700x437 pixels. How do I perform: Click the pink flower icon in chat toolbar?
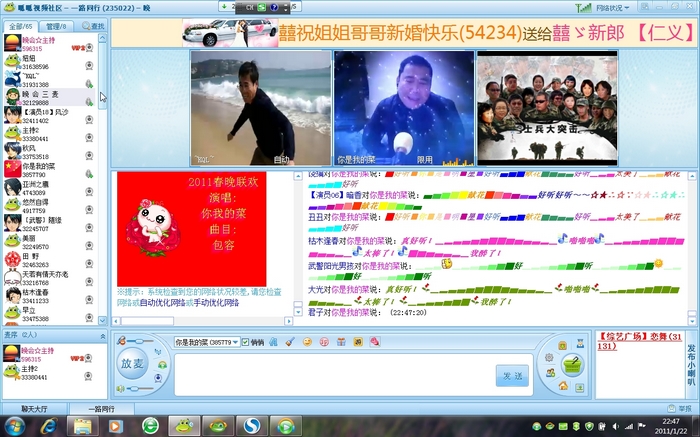tap(375, 342)
